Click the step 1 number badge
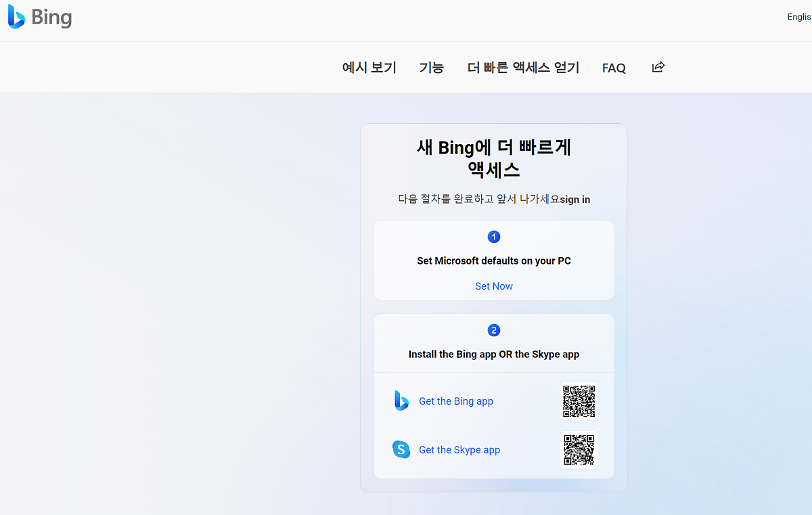Viewport: 812px width, 515px height. (494, 237)
